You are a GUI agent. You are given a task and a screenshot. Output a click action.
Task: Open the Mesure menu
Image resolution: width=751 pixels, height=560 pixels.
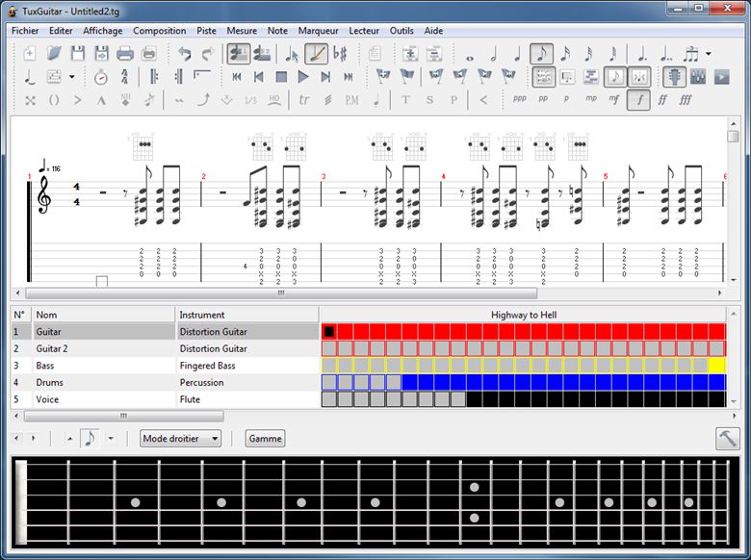(x=242, y=31)
